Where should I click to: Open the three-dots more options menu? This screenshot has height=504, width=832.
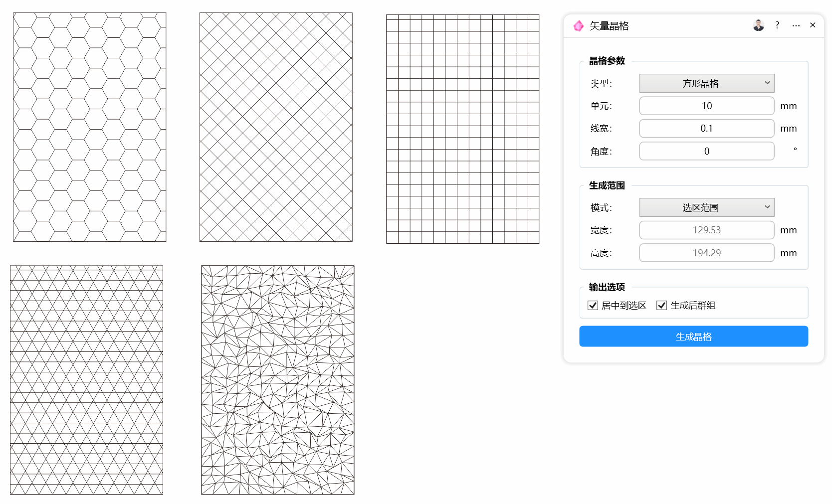(x=796, y=25)
